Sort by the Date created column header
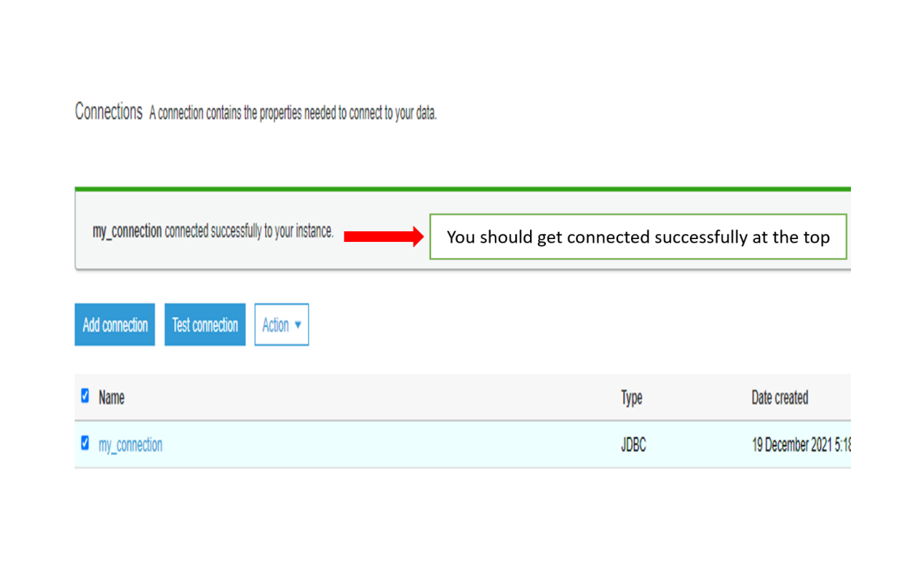 click(x=779, y=397)
